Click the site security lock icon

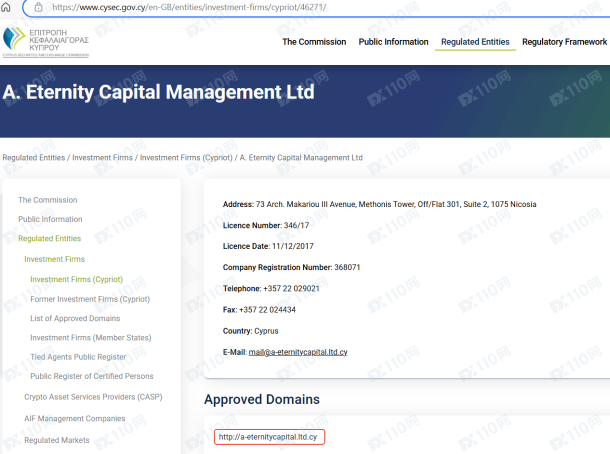[x=38, y=7]
